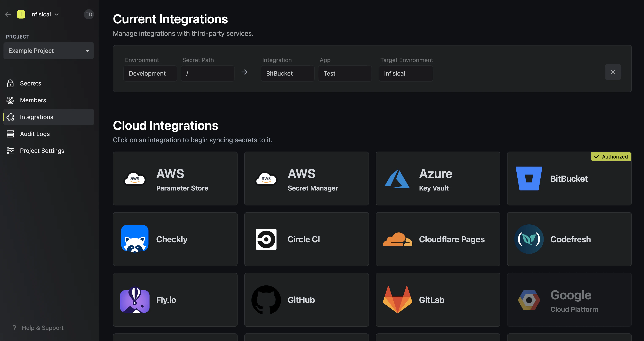Viewport: 644px width, 341px height.
Task: Click the Authorized badge on BitBucket
Action: point(611,157)
